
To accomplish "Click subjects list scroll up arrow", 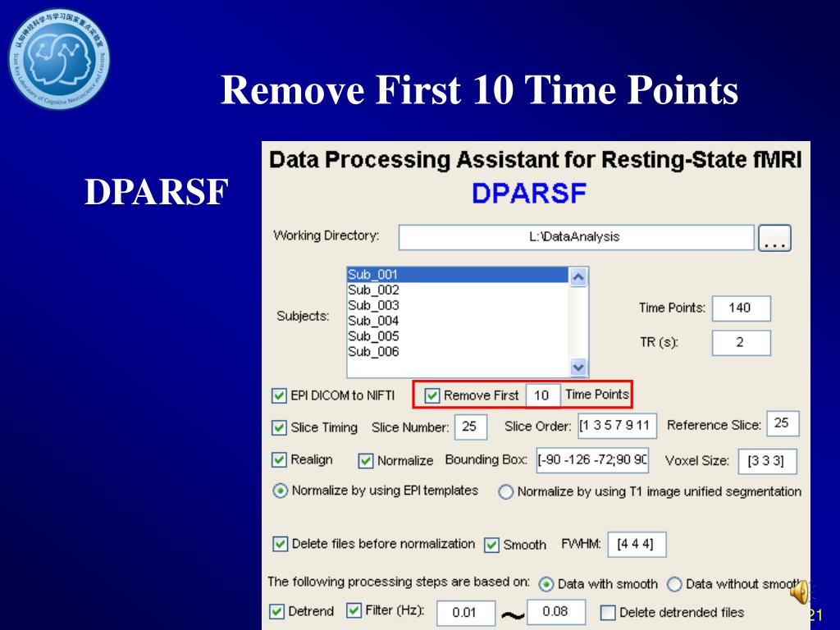I will pyautogui.click(x=578, y=277).
